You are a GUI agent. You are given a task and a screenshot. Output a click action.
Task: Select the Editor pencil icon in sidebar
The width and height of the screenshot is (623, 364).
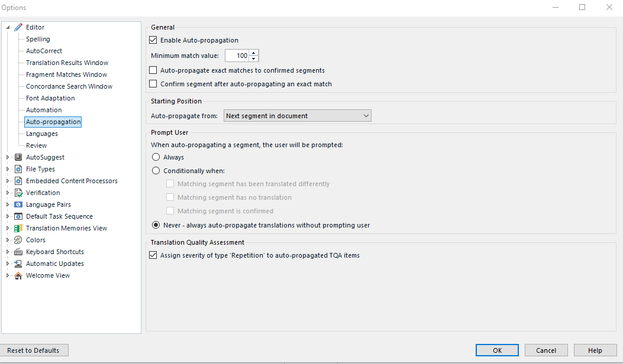click(x=18, y=27)
